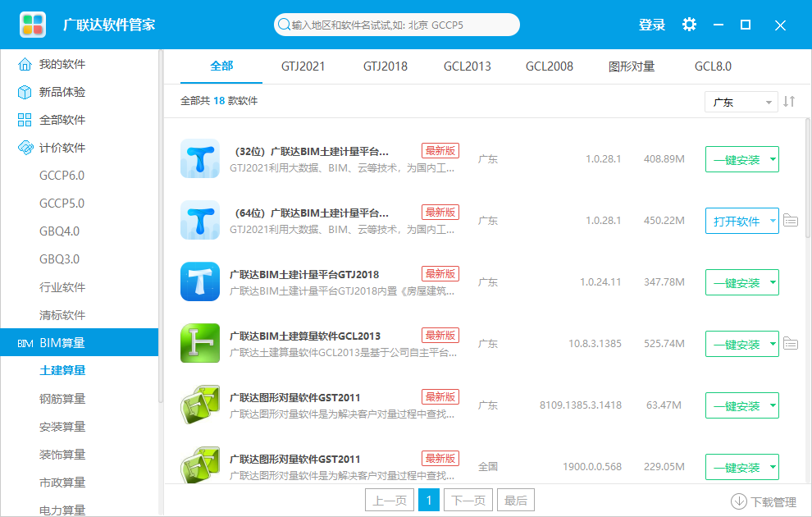Click the 广联达BIM土建计量平台GTJ2018 title

coord(304,275)
